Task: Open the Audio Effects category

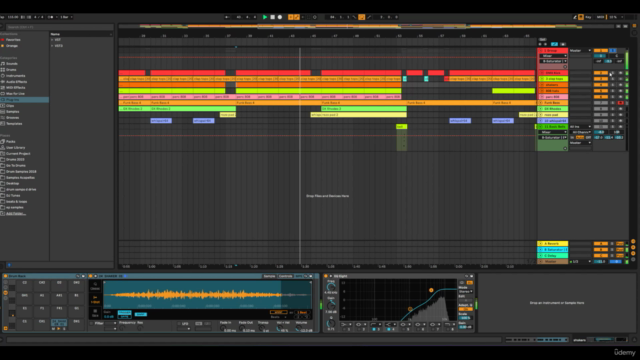Action: [16, 82]
